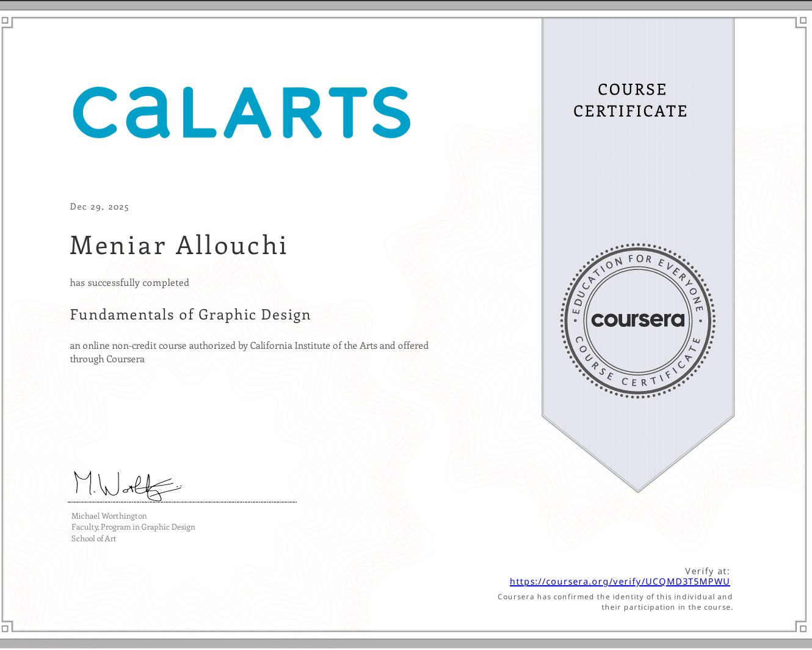The image size is (812, 650).
Task: Click the date 'Dec 29, 2025'
Action: click(x=99, y=206)
